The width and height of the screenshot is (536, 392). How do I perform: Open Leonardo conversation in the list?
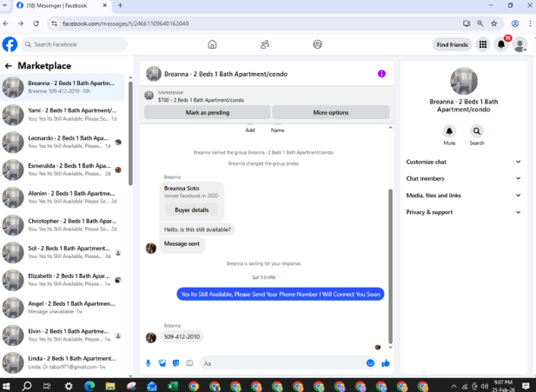[x=63, y=142]
